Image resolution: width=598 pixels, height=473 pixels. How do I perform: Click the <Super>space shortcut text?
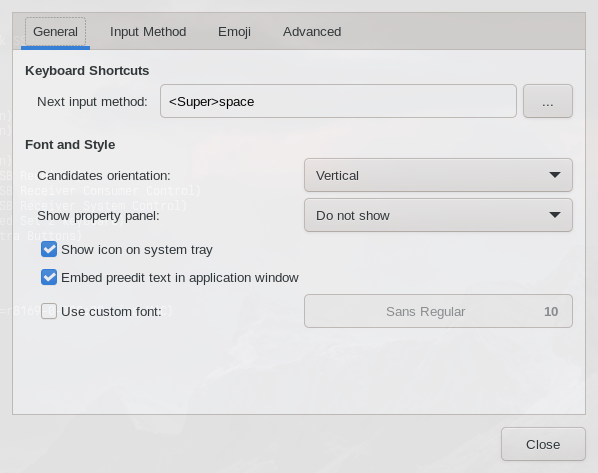[211, 102]
